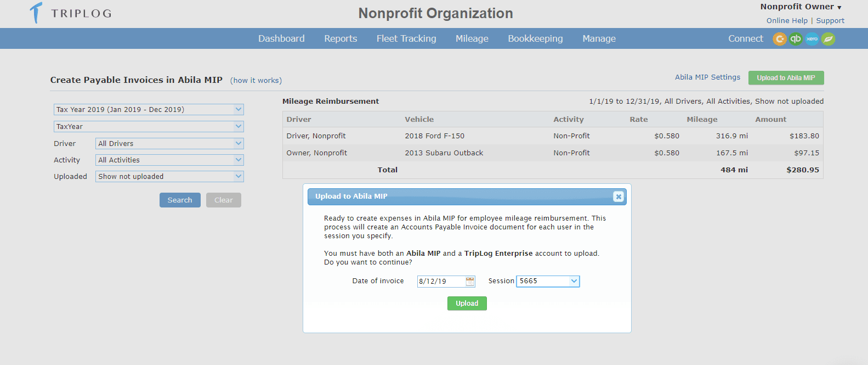Click the 316.9 mi mileage cell
This screenshot has width=868, height=365.
732,136
